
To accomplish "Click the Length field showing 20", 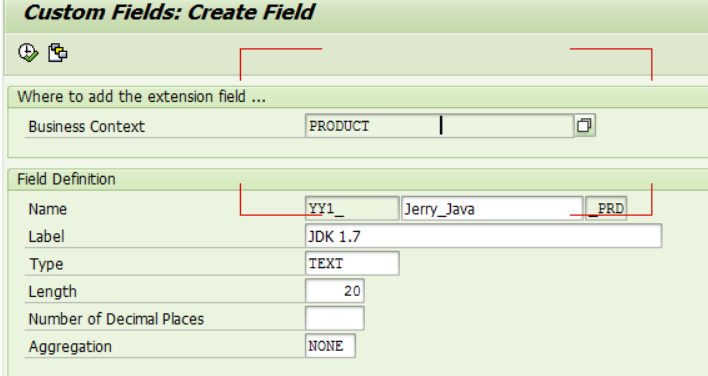I will coord(335,291).
